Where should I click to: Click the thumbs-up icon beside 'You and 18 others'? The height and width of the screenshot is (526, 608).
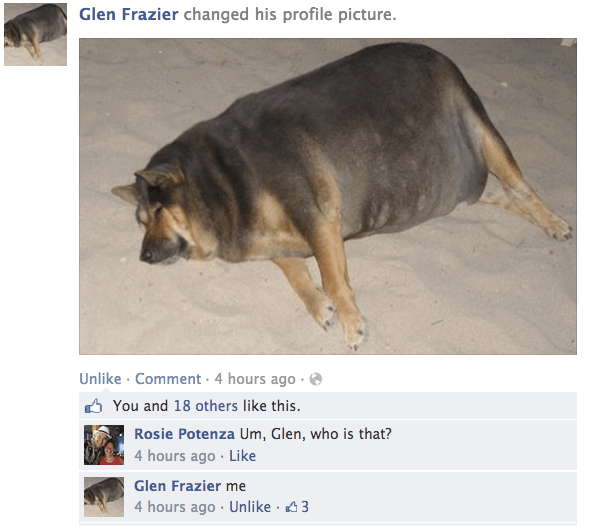93,406
